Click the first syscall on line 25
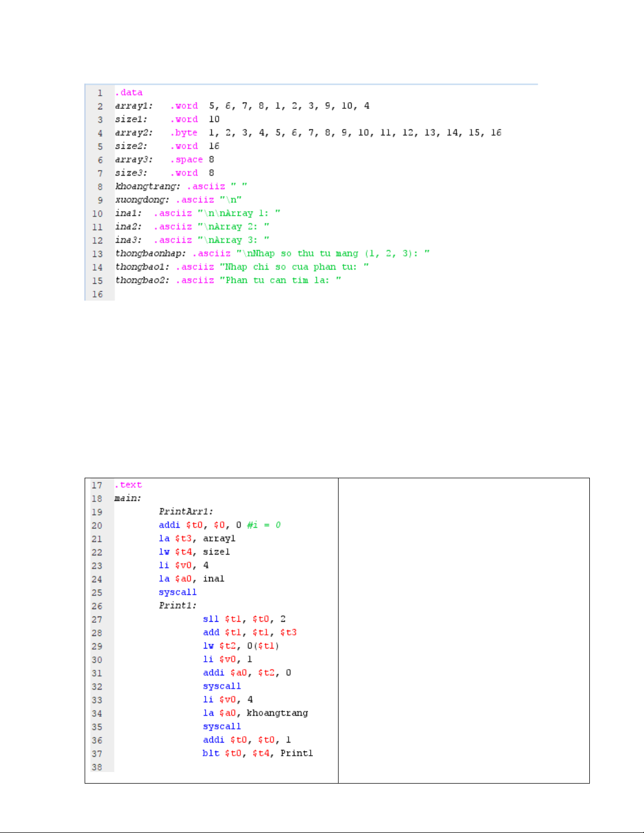The width and height of the screenshot is (644, 833). 178,592
